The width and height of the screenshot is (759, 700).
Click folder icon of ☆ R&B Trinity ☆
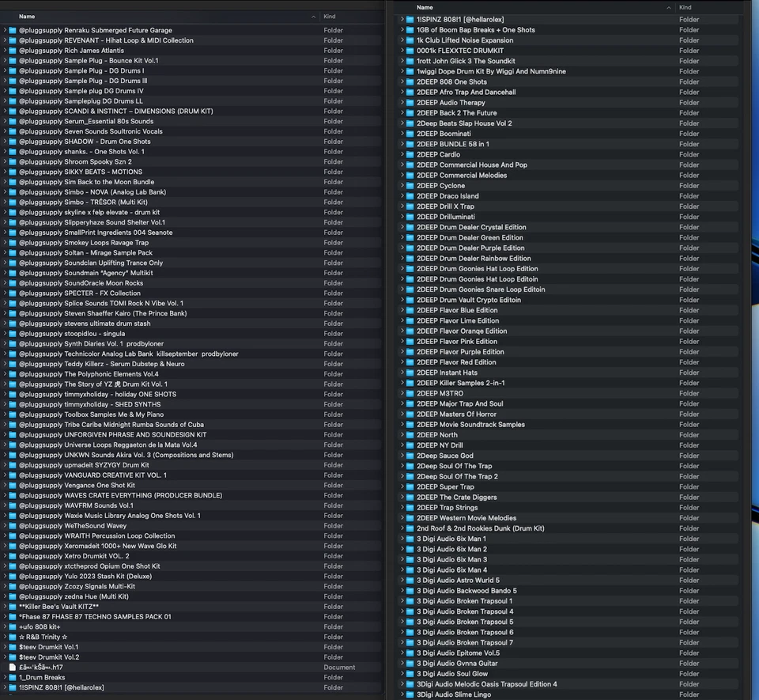click(13, 637)
